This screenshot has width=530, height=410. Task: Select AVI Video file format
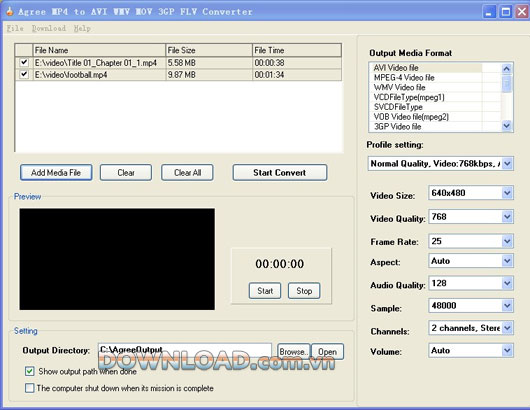point(425,68)
